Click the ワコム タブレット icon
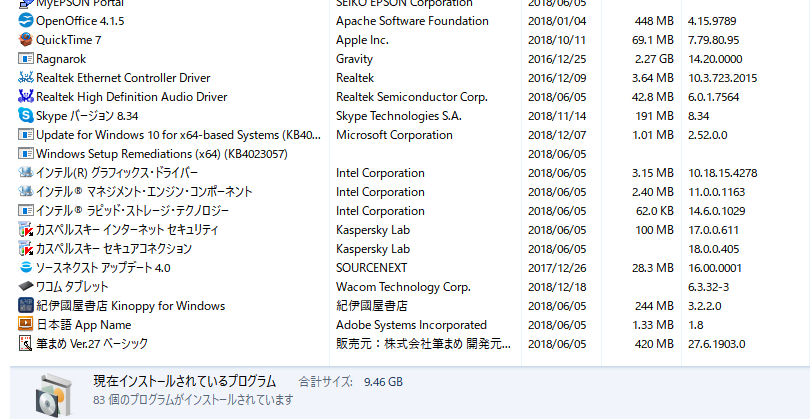Viewport: 810px width, 419px height. point(26,286)
